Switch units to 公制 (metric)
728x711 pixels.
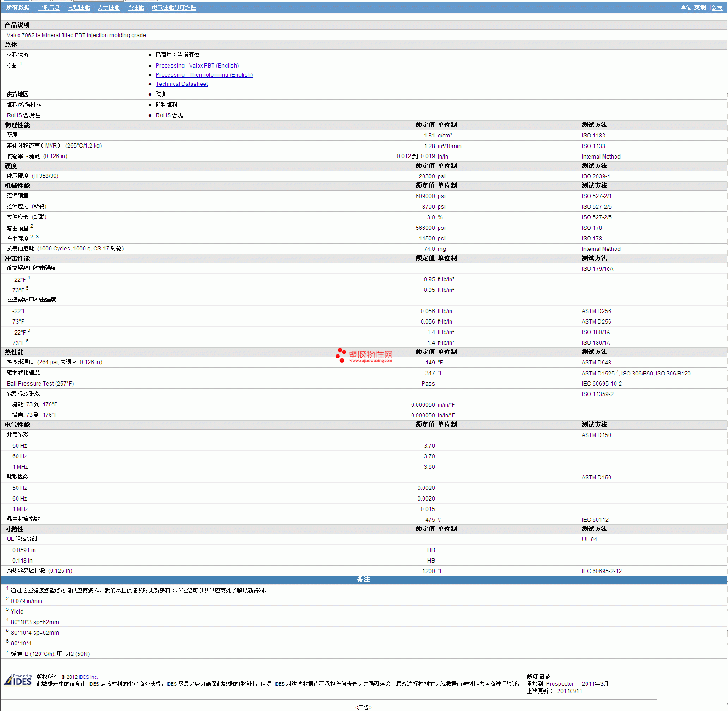[717, 7]
